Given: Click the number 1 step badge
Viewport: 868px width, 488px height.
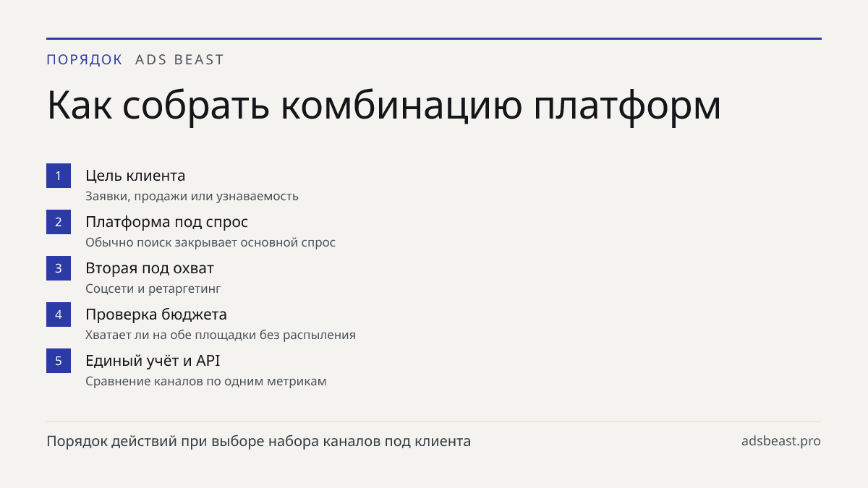Looking at the screenshot, I should 59,176.
